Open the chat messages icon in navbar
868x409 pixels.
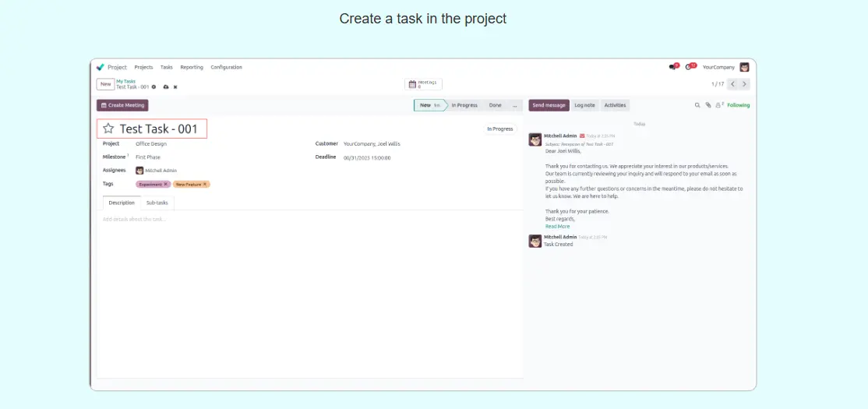coord(673,67)
